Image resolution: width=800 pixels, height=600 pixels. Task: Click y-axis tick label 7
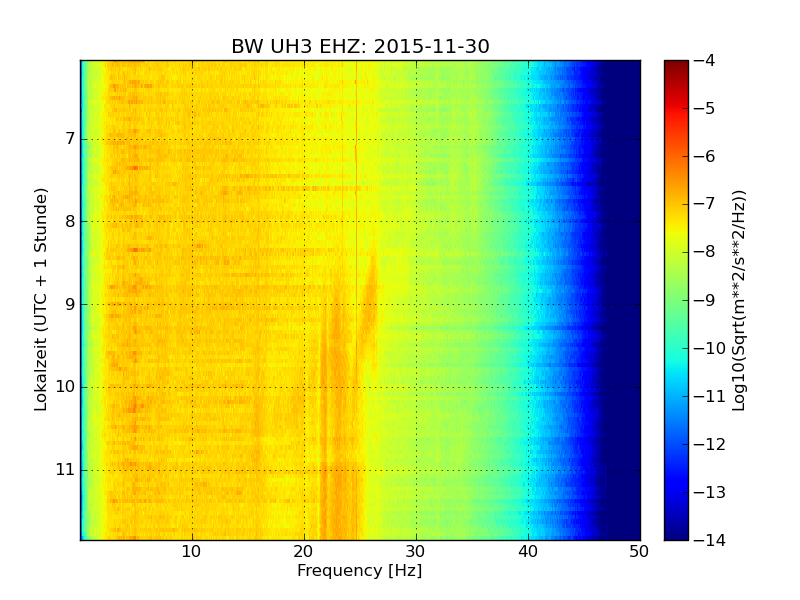pyautogui.click(x=70, y=138)
